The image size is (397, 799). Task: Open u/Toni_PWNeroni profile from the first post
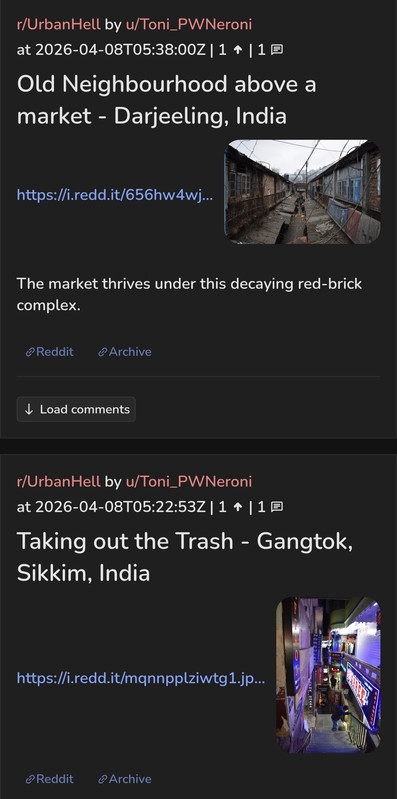point(189,24)
